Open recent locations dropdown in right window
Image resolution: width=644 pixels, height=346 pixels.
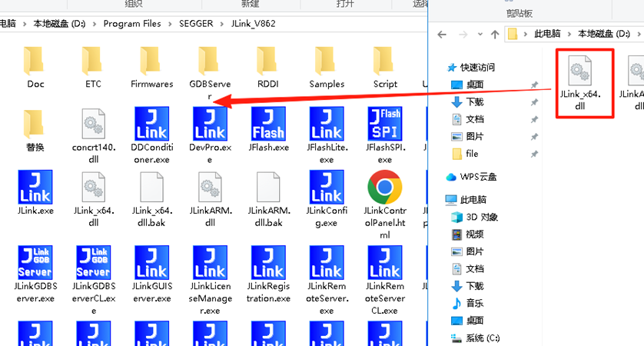click(480, 35)
